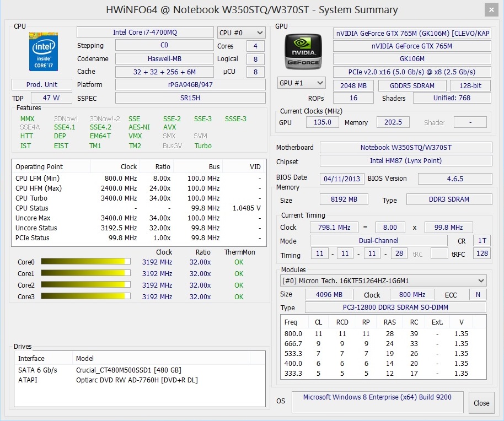Open the CPU #0 selector dropdown

241,33
